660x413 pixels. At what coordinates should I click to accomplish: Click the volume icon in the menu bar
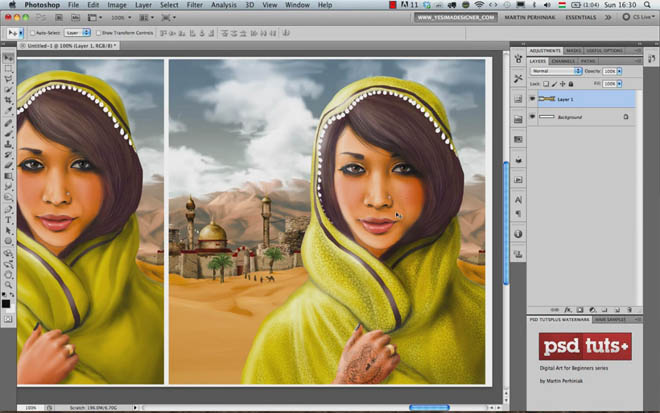pos(547,5)
